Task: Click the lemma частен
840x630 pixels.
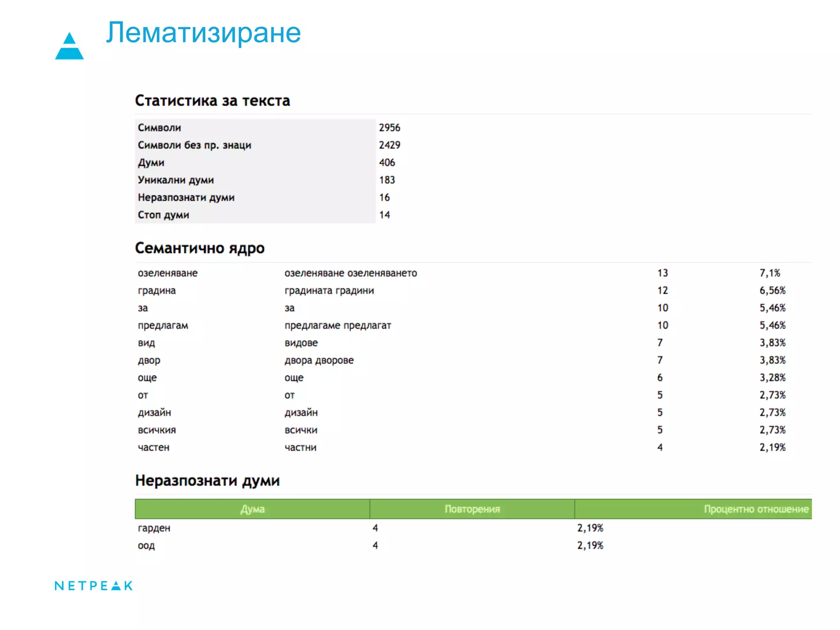Action: 153,447
